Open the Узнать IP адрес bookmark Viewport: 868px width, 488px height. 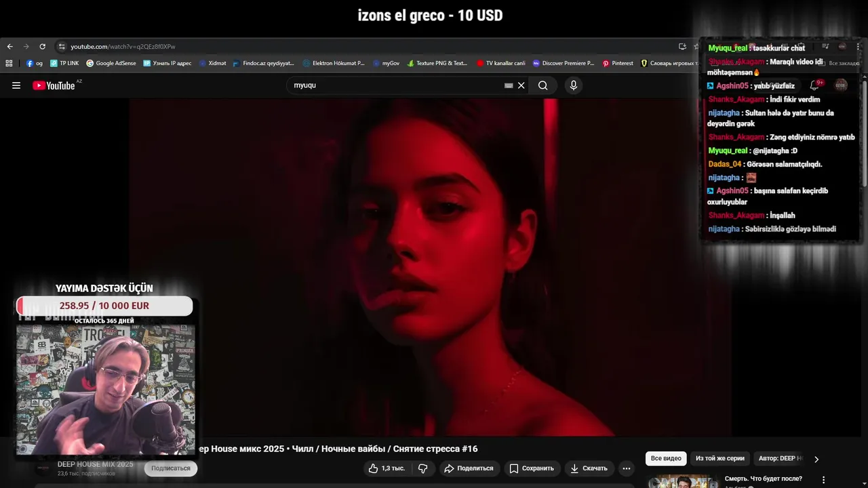point(167,63)
